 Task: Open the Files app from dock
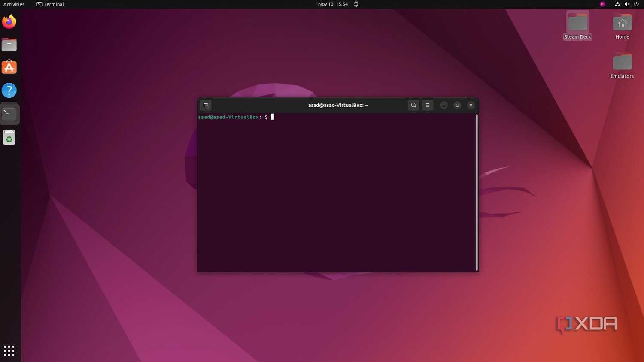9,45
